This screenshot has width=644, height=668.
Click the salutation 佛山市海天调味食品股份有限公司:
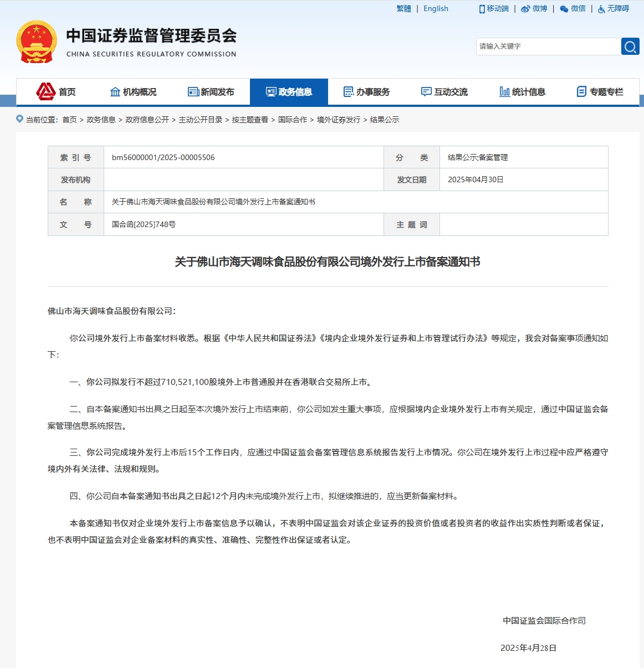click(112, 311)
